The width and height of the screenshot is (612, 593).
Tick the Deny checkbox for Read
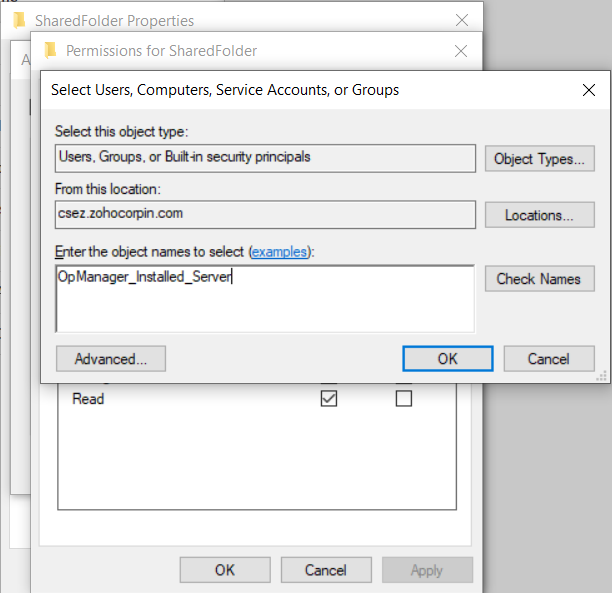pyautogui.click(x=404, y=399)
